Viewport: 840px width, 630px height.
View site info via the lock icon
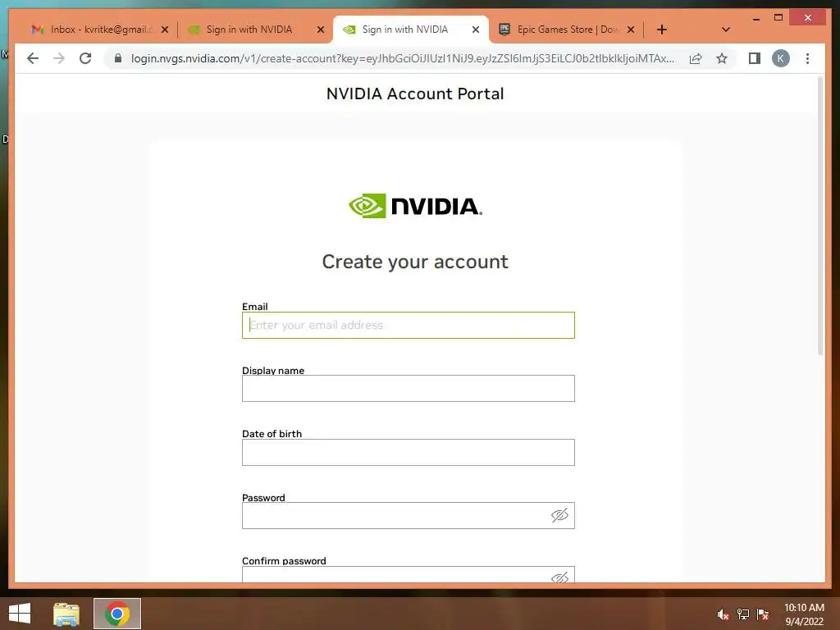(118, 58)
